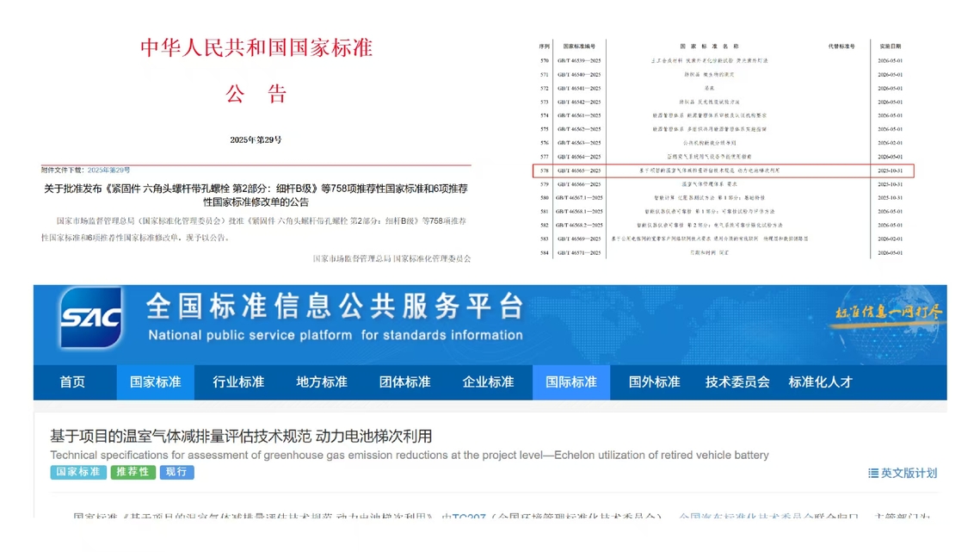This screenshot has height=552, width=980.
Task: Open the 首页 home tab
Action: pyautogui.click(x=72, y=382)
